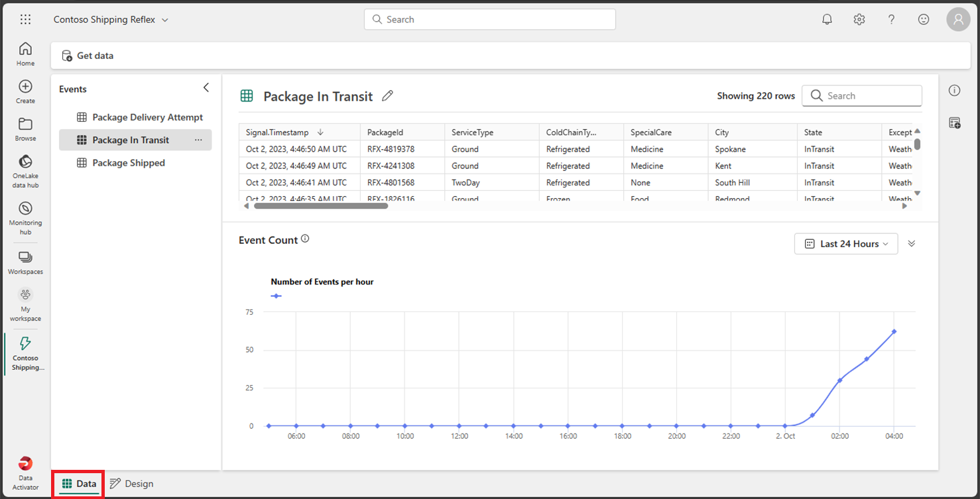Open Create in left navigation
The width and height of the screenshot is (980, 499).
25,91
